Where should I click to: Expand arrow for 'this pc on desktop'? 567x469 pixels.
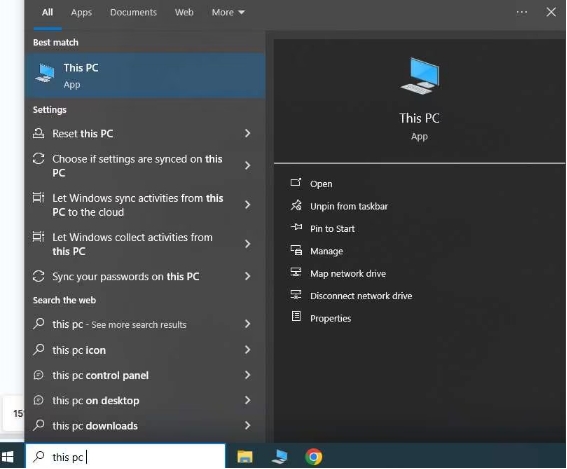point(247,400)
